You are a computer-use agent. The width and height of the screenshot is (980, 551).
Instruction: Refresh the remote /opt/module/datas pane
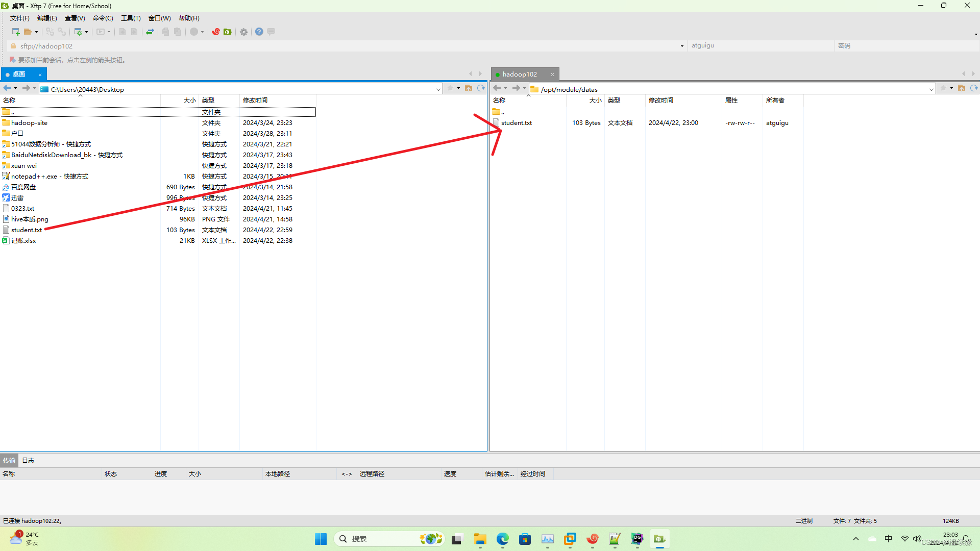(x=974, y=88)
